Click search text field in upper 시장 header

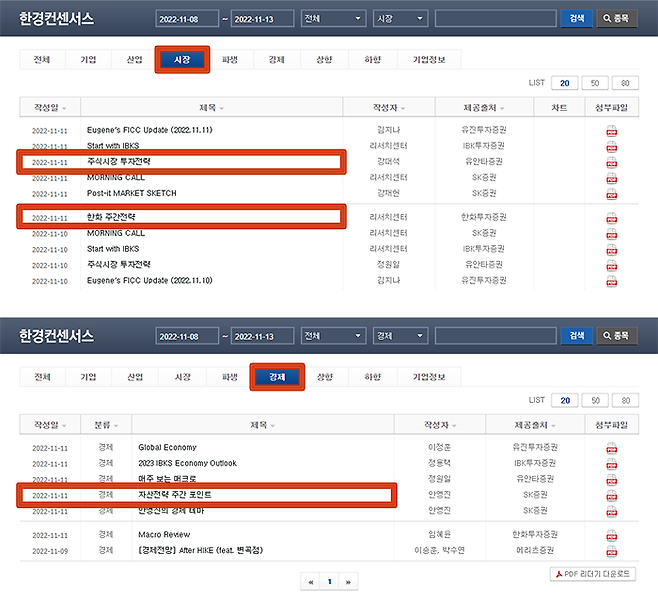coord(496,18)
